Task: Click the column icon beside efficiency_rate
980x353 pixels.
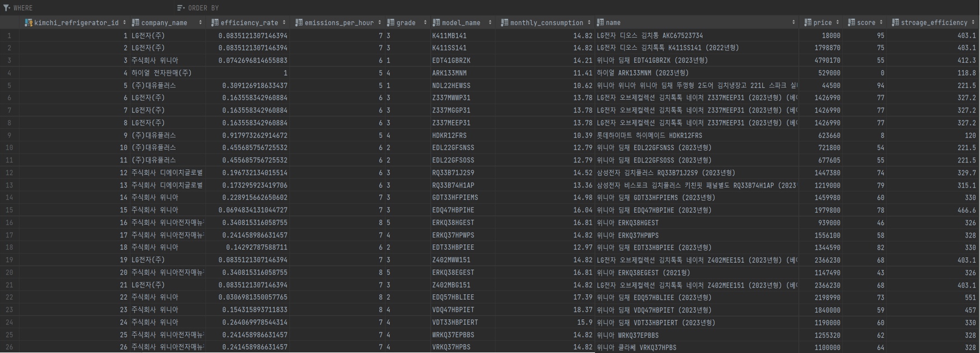Action: [x=215, y=22]
